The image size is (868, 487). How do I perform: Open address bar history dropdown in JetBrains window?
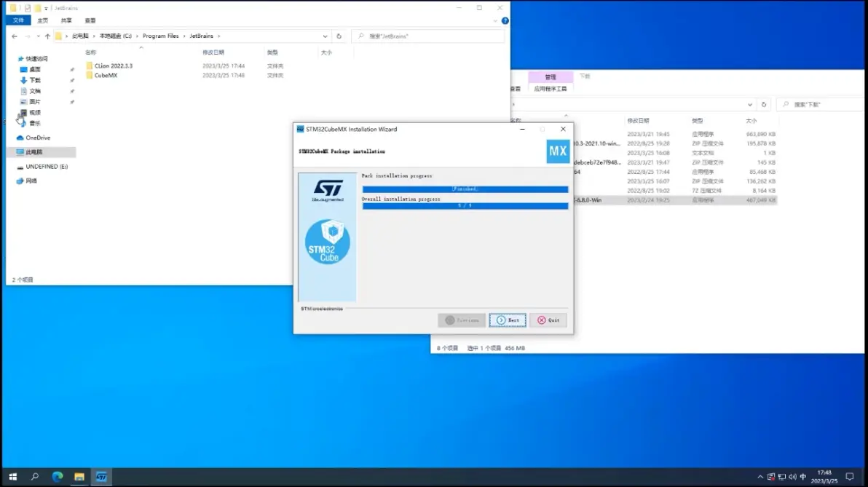pyautogui.click(x=325, y=36)
